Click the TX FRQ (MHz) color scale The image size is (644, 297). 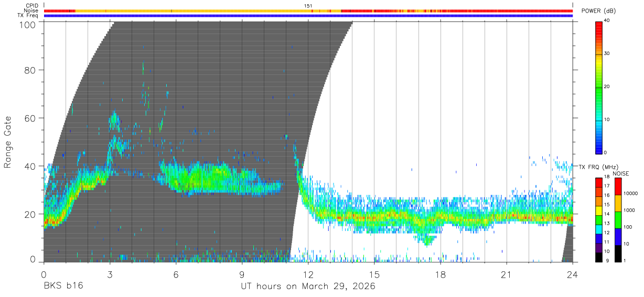click(598, 220)
